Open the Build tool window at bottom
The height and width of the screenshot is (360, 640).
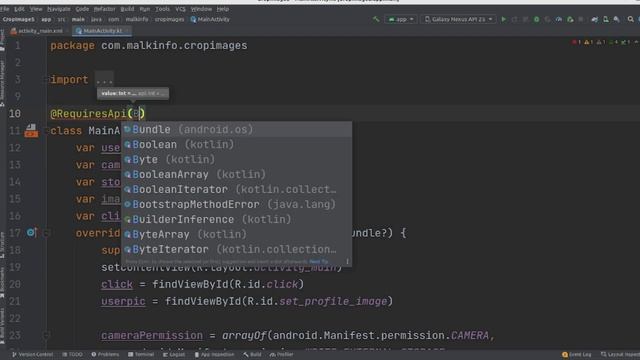[x=252, y=354]
